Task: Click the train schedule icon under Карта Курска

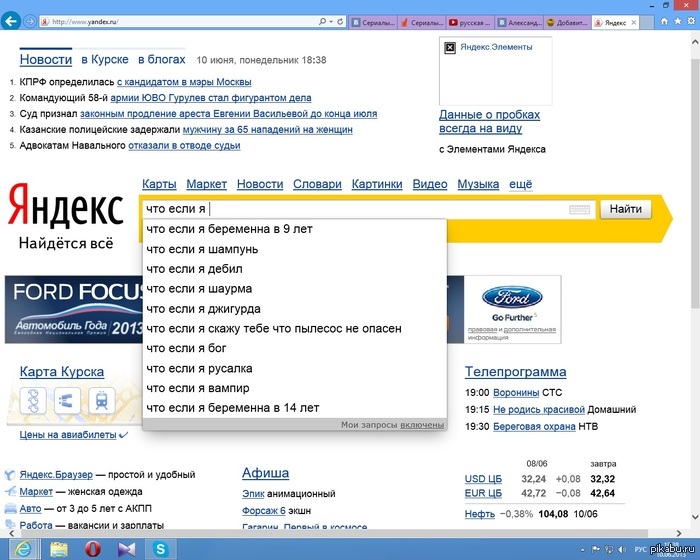Action: [x=102, y=400]
